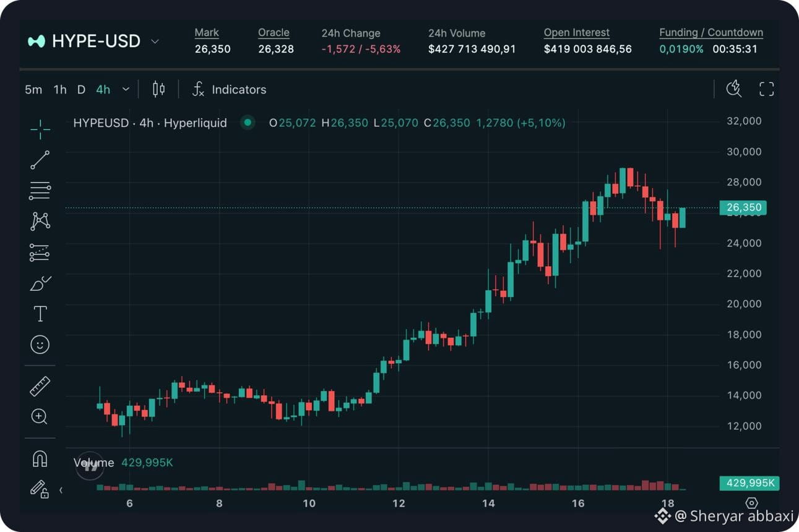The width and height of the screenshot is (799, 532).
Task: Click the Funding / Countdown label
Action: 711,33
